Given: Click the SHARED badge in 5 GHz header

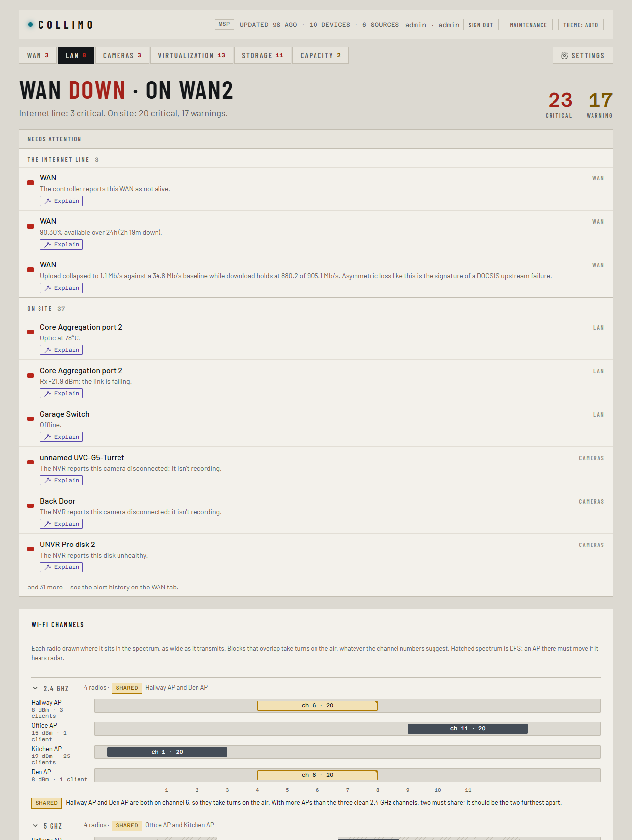Looking at the screenshot, I should point(127,825).
